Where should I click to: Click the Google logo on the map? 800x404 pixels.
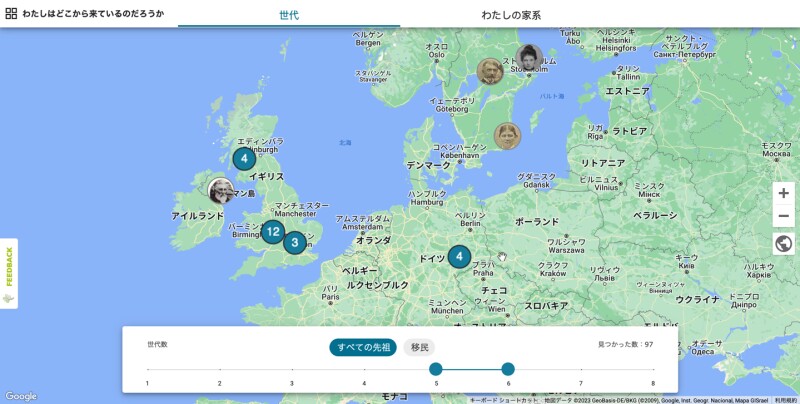coord(21,396)
